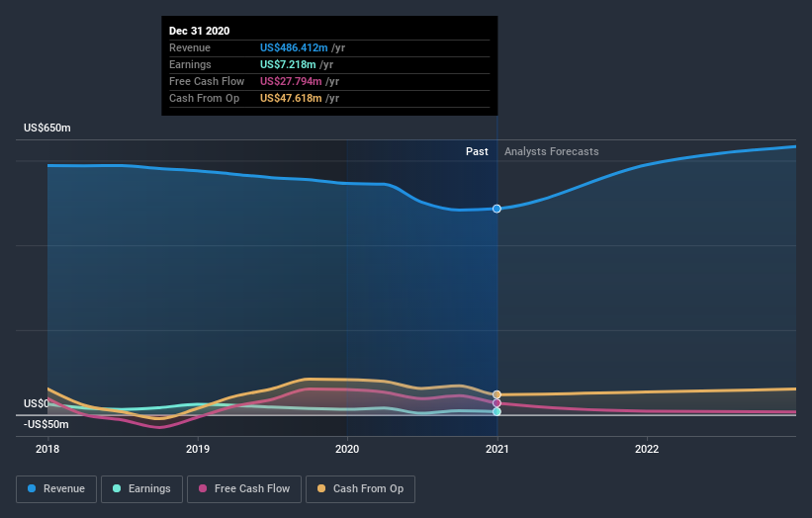Click the 2018 x-axis label
Screen dimensions: 812x518
47,449
